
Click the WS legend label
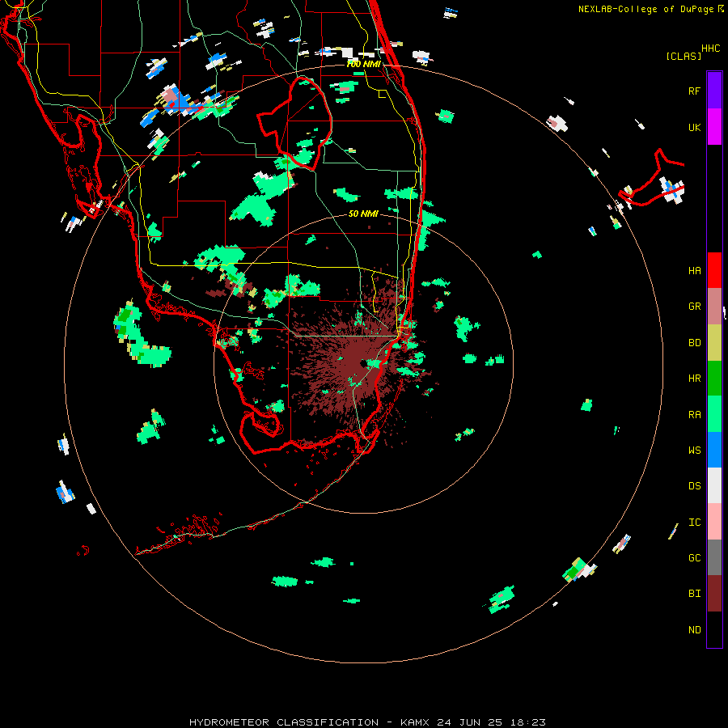694,451
